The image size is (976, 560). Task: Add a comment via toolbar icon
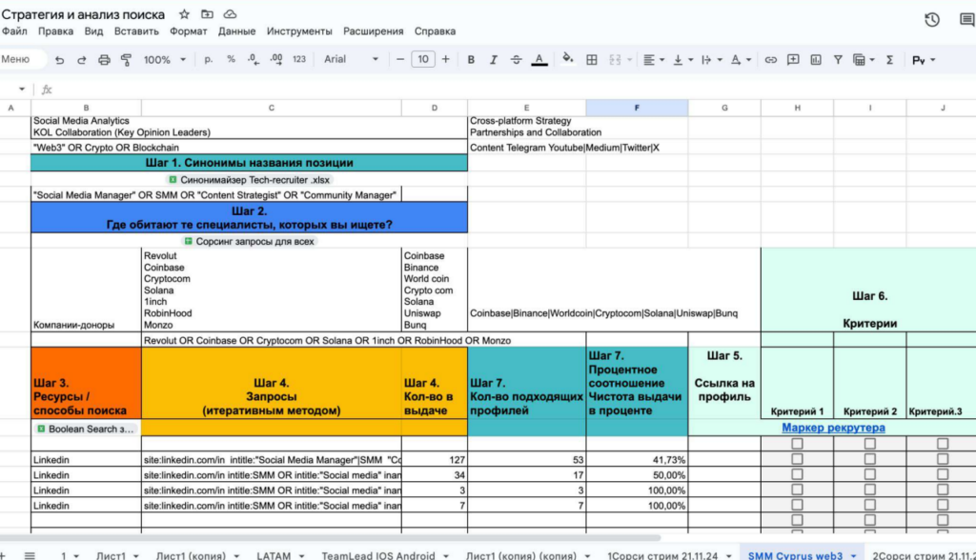pos(793,60)
